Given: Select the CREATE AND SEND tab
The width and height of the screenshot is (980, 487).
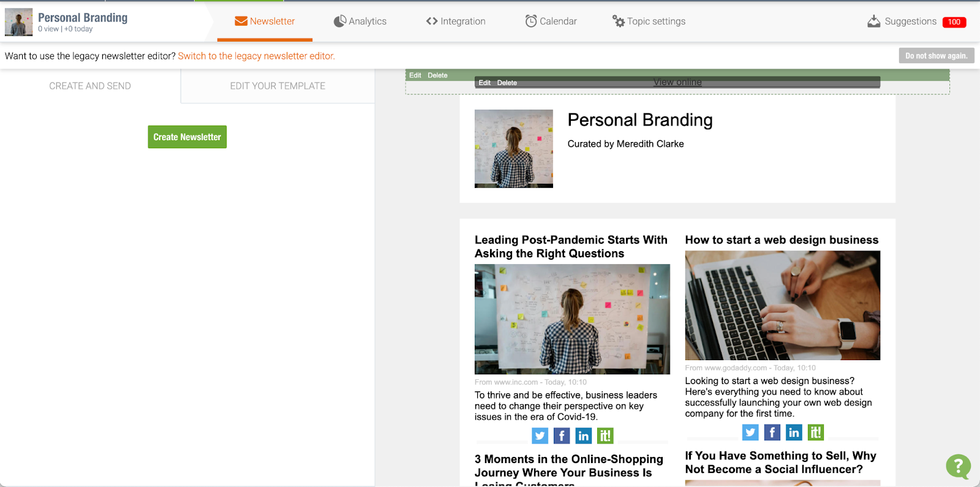Looking at the screenshot, I should (x=90, y=86).
